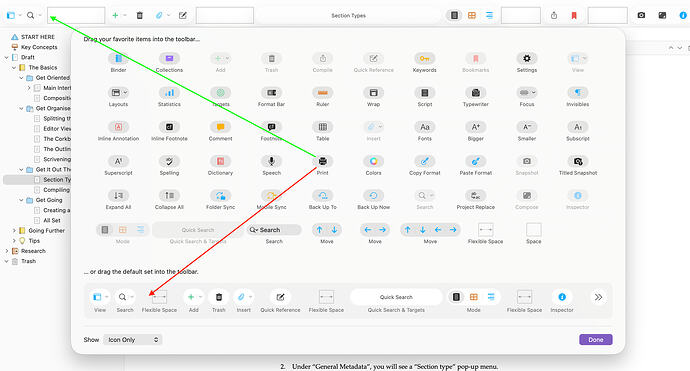Select the Back Up Now icon
Image resolution: width=690 pixels, height=371 pixels.
tap(373, 196)
